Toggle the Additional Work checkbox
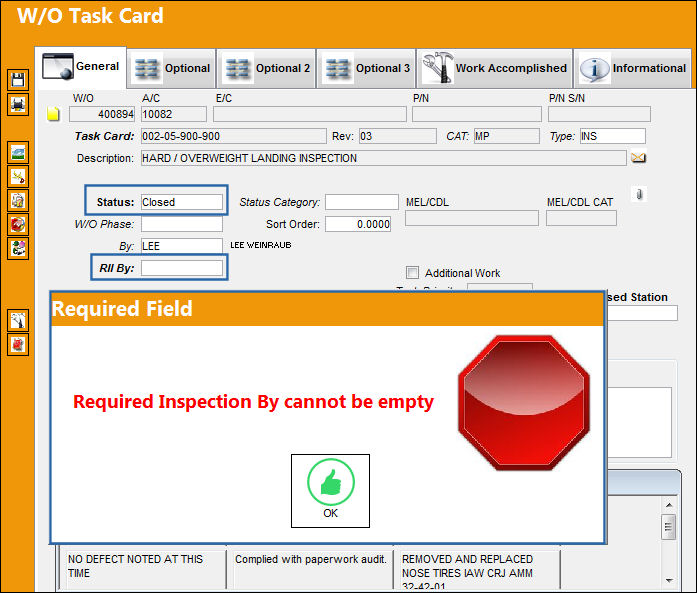Screen dimensions: 697x593 coord(412,272)
